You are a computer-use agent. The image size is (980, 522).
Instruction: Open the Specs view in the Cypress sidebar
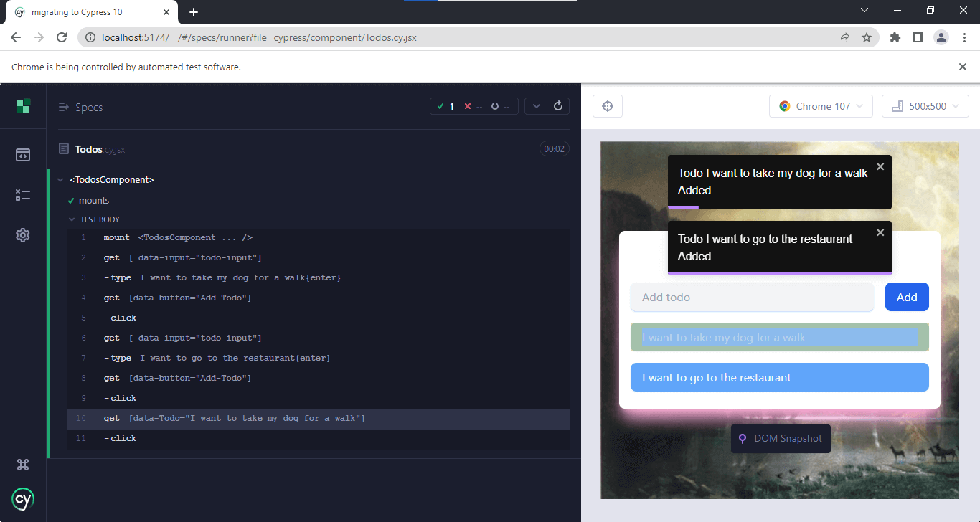(x=23, y=154)
